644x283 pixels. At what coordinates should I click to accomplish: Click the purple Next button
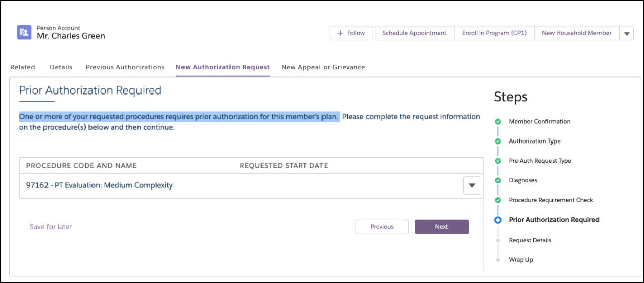441,227
